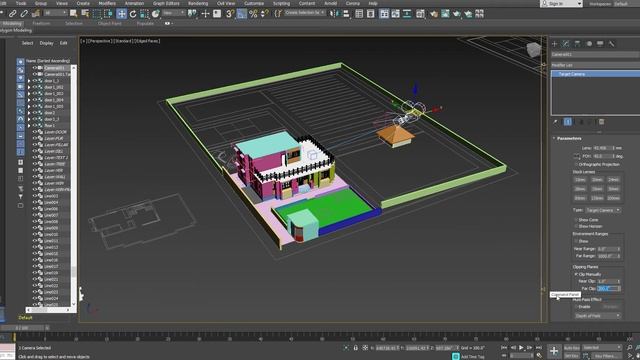
Task: Open the Rendering menu
Action: pos(198,3)
